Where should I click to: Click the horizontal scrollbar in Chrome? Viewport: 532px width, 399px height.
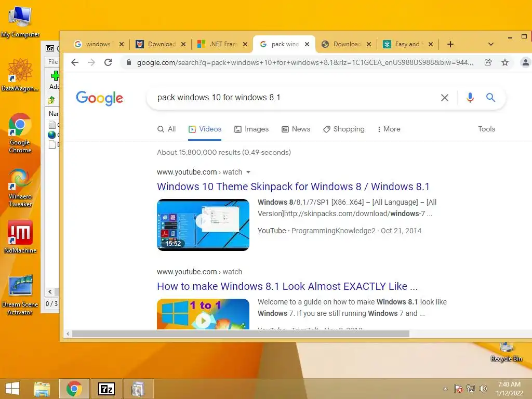point(241,334)
